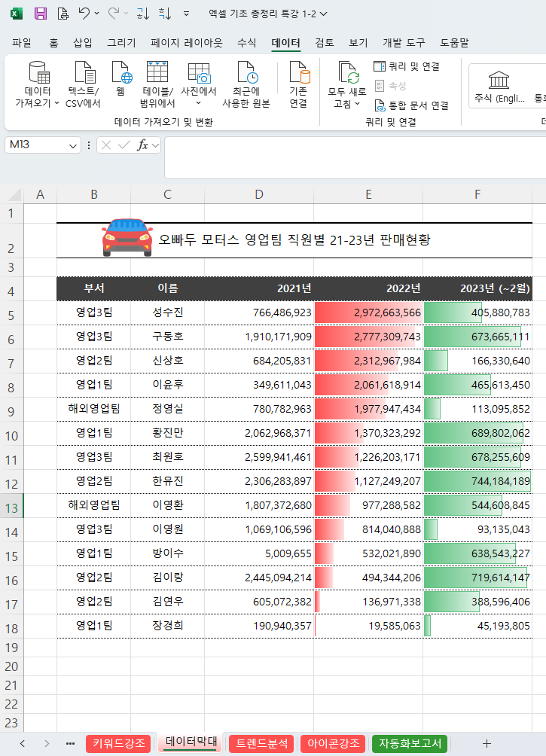Open the 파일 menu

[x=22, y=43]
